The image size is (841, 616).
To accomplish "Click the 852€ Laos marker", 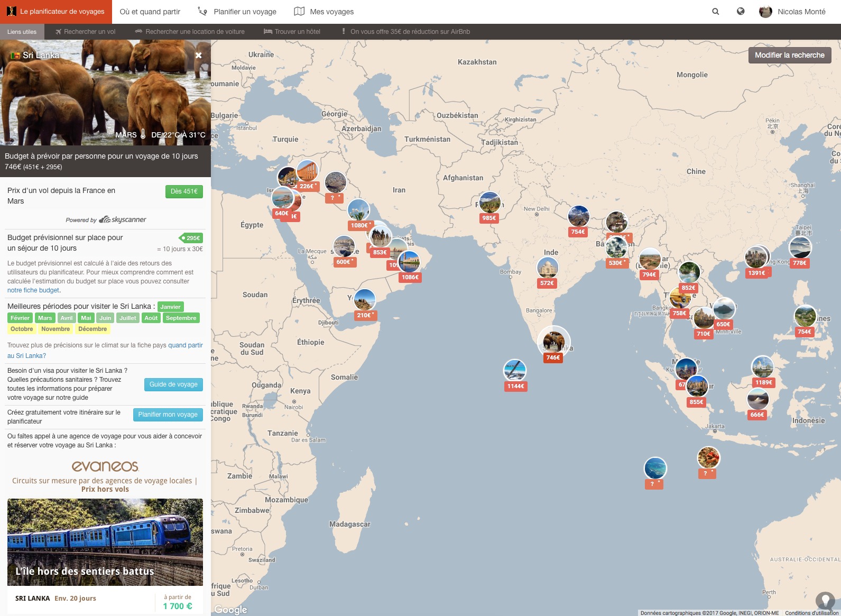I will [x=689, y=277].
